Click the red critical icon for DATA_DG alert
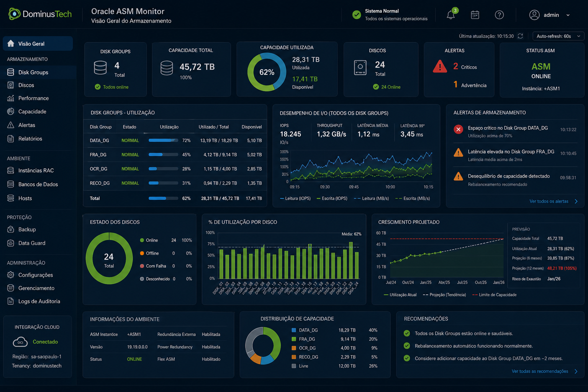This screenshot has width=588, height=392. (x=458, y=129)
